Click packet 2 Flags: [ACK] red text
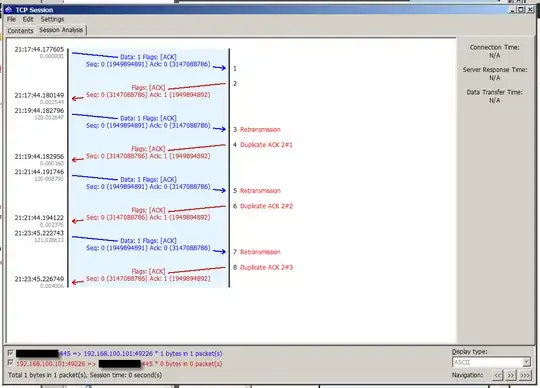 point(148,87)
